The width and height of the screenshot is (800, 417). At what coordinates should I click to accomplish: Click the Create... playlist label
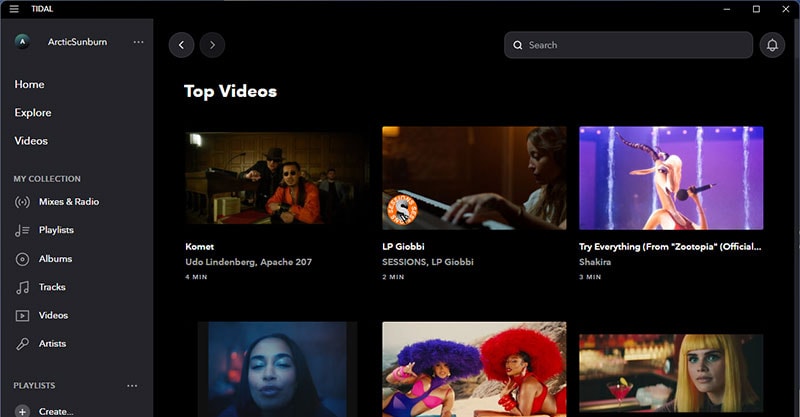pos(56,411)
